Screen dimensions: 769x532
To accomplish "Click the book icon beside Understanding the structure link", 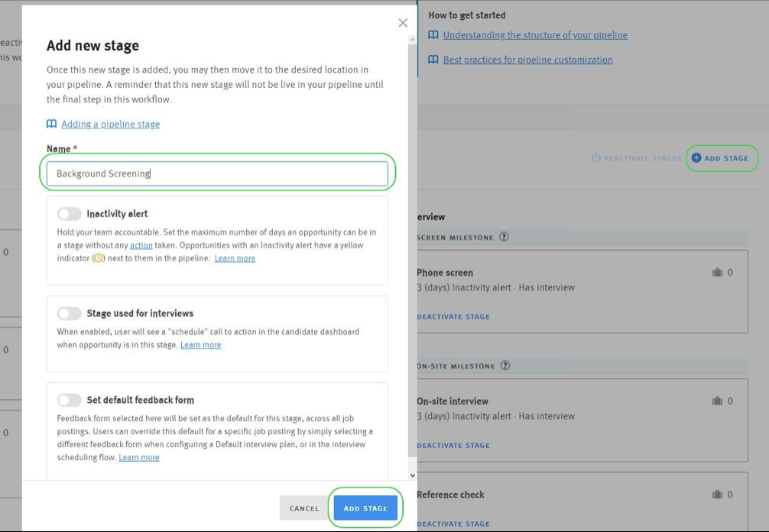I will point(433,35).
